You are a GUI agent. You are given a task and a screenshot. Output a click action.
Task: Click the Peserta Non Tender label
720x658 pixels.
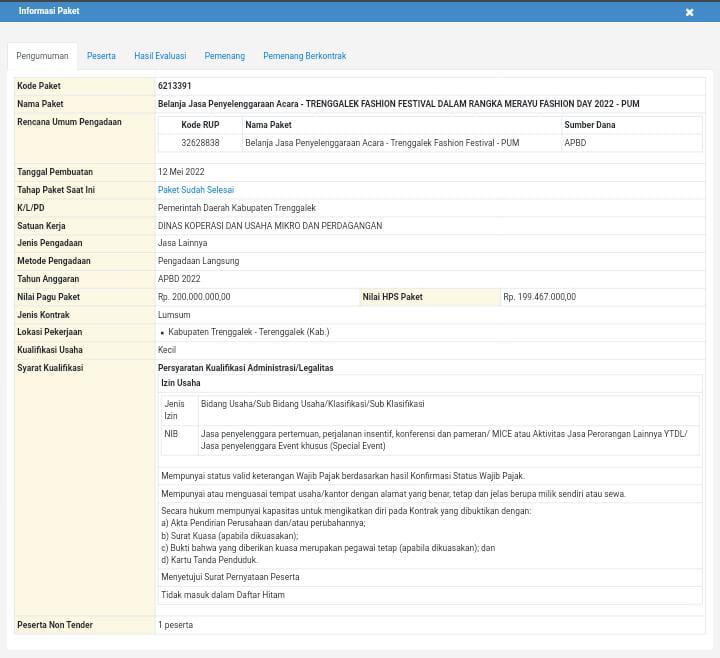pyautogui.click(x=55, y=625)
